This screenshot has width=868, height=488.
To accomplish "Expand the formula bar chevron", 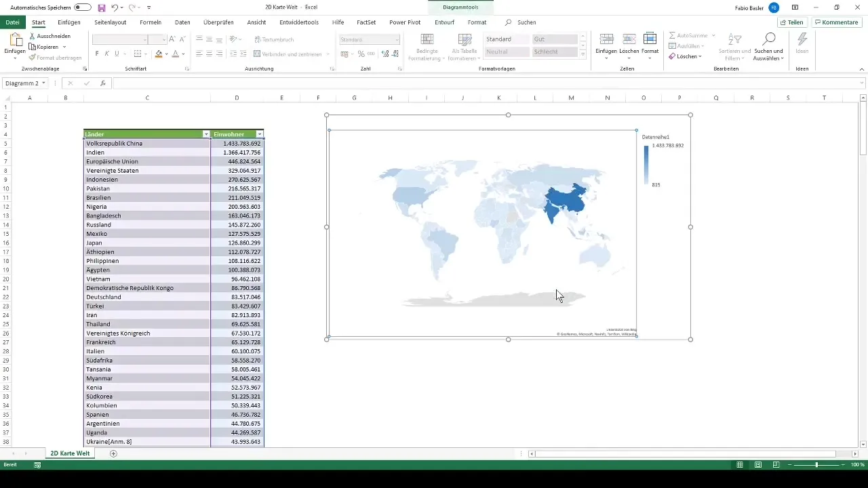I will [x=862, y=83].
